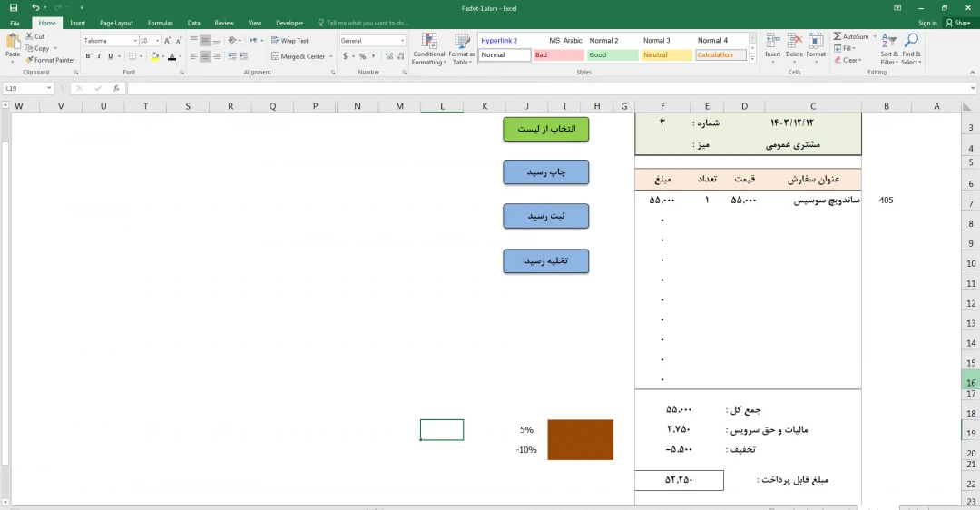The height and width of the screenshot is (510, 980).
Task: Toggle Bold formatting
Action: pos(88,56)
